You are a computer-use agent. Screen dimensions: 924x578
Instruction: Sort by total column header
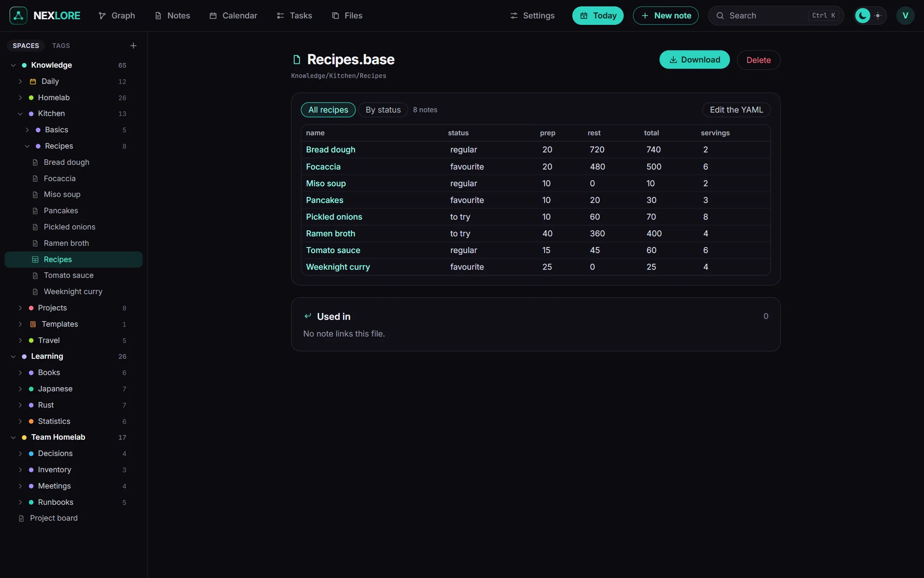click(x=651, y=133)
